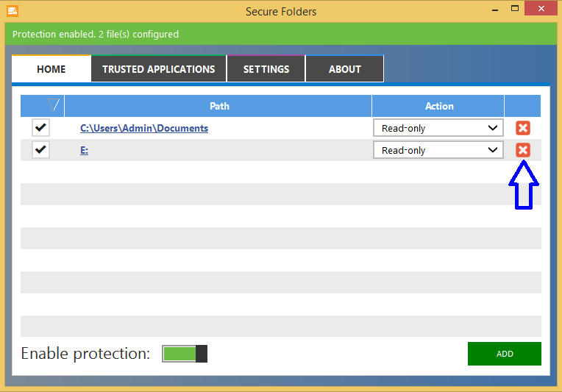Click the filter funnel icon in table header
Screen dimensions: 562x392
[54, 105]
